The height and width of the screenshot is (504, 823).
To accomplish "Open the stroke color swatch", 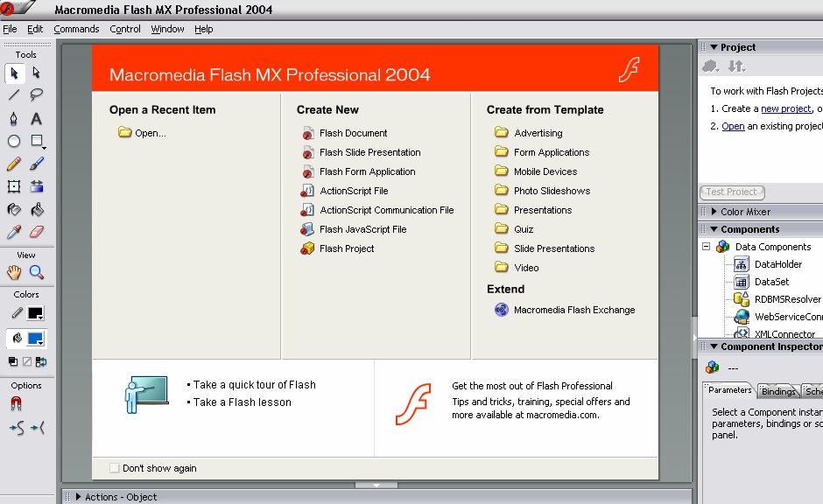I will 36,313.
